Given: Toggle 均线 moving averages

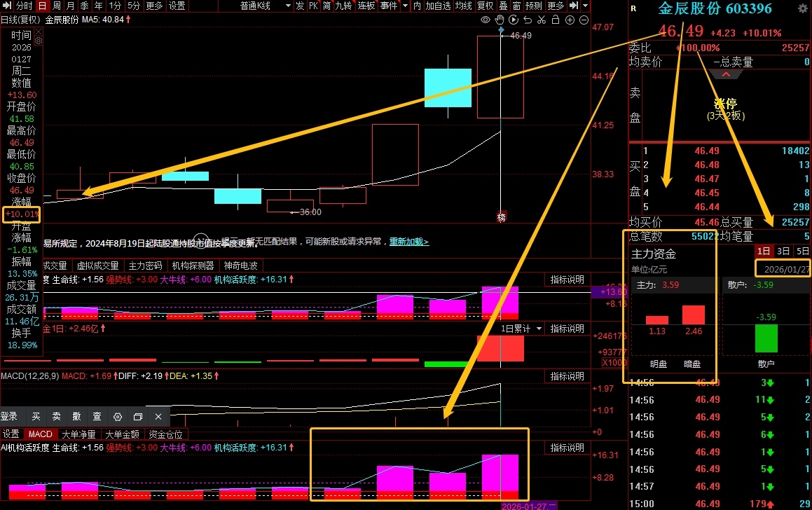Looking at the screenshot, I should pos(464,6).
